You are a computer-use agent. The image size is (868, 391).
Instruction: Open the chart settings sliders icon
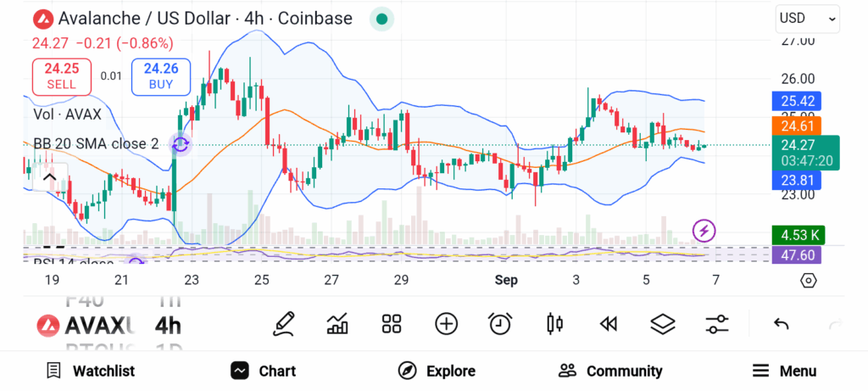717,323
